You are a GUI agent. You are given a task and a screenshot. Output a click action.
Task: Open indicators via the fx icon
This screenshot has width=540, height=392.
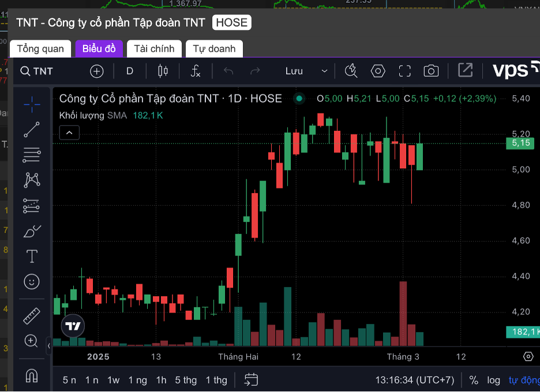click(196, 71)
